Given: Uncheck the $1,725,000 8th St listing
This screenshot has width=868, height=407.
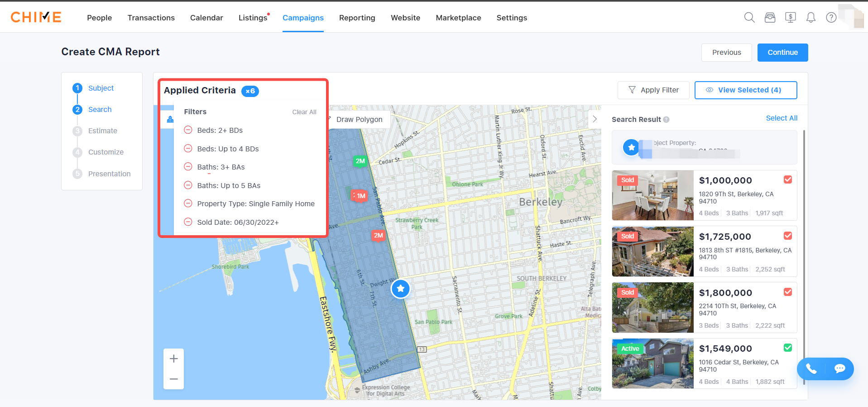Looking at the screenshot, I should point(788,236).
